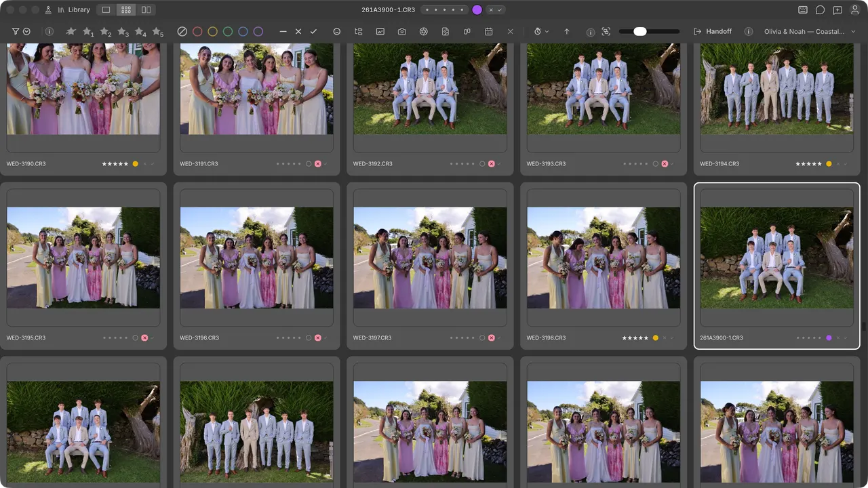868x488 pixels.
Task: Apply purple color label from toolbar
Action: point(258,32)
